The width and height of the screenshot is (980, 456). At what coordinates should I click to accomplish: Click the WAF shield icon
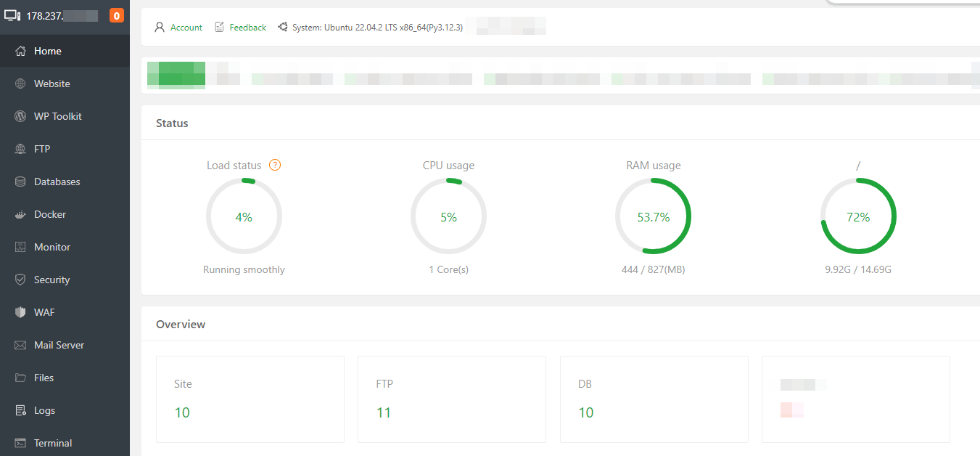tap(20, 312)
